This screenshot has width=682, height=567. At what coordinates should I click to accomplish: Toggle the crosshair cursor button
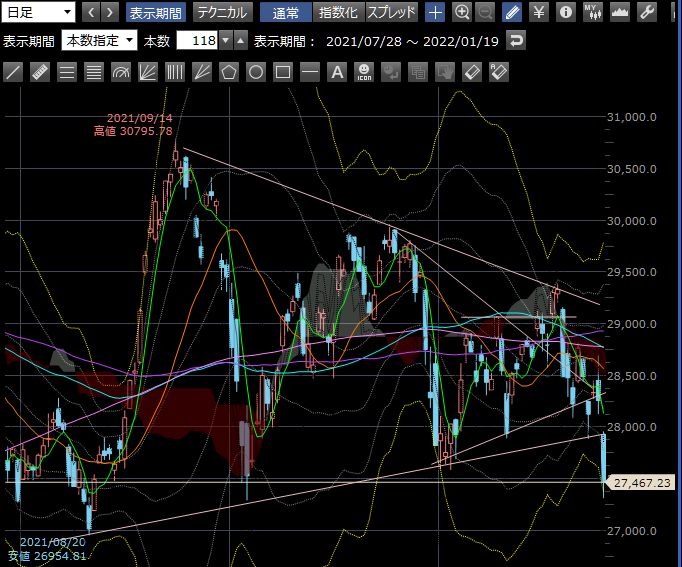pyautogui.click(x=435, y=13)
